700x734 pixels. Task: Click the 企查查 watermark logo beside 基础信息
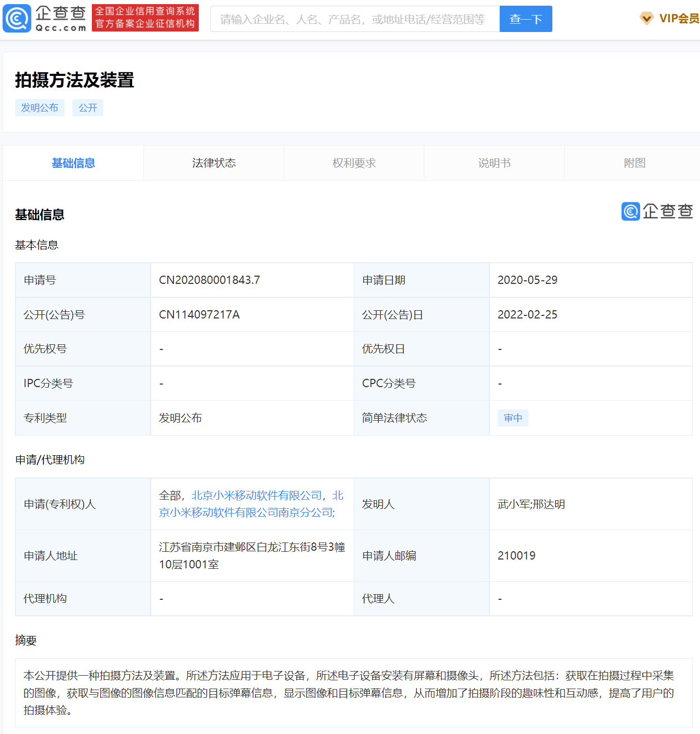(657, 212)
